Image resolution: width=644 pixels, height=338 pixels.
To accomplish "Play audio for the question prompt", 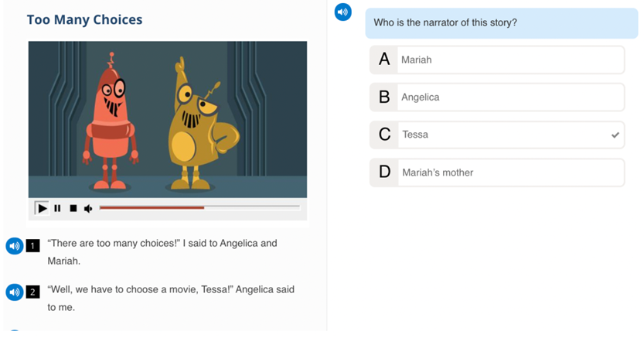I will (x=343, y=12).
